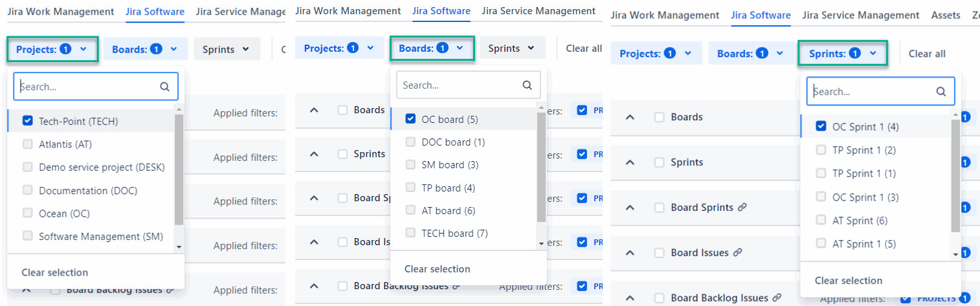
Task: Clear selection in the Projects dropdown
Action: pyautogui.click(x=54, y=272)
